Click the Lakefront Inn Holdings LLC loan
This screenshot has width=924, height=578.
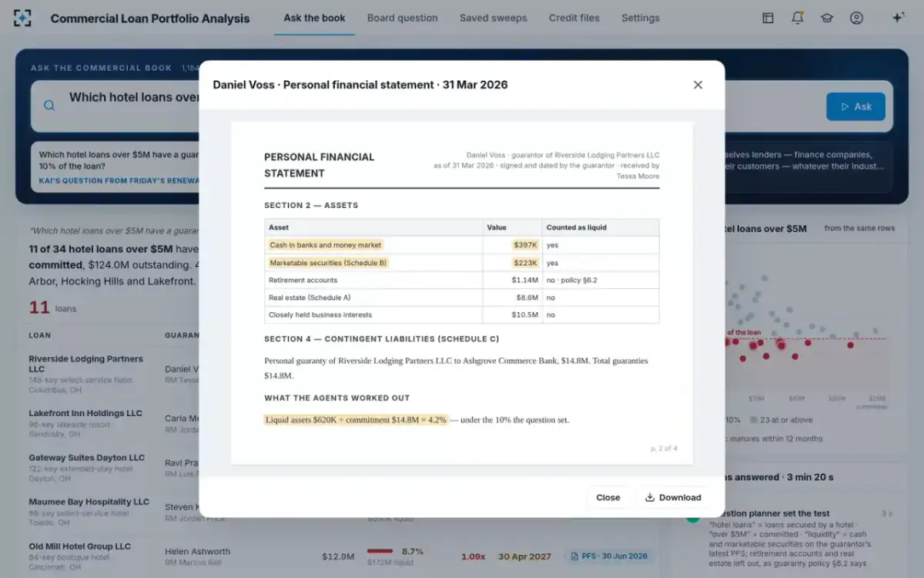[85, 414]
